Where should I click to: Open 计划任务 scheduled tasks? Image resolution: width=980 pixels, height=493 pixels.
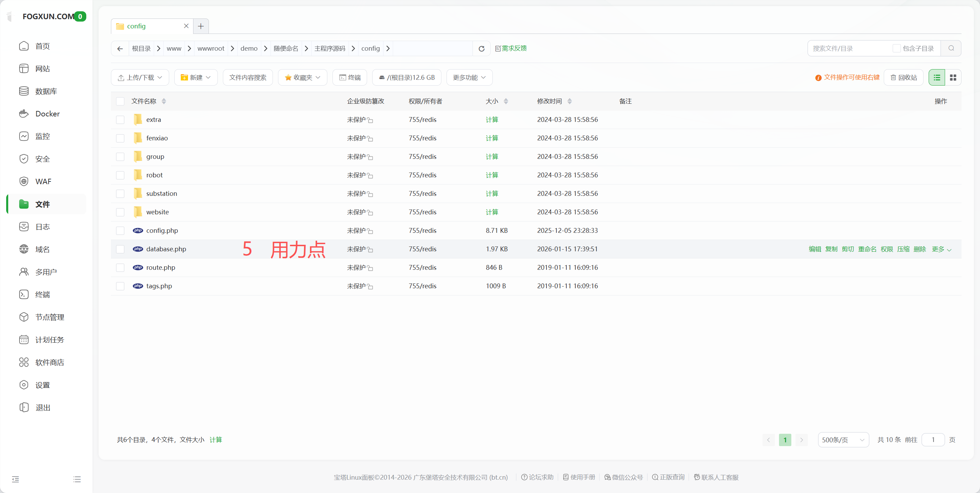[49, 340]
